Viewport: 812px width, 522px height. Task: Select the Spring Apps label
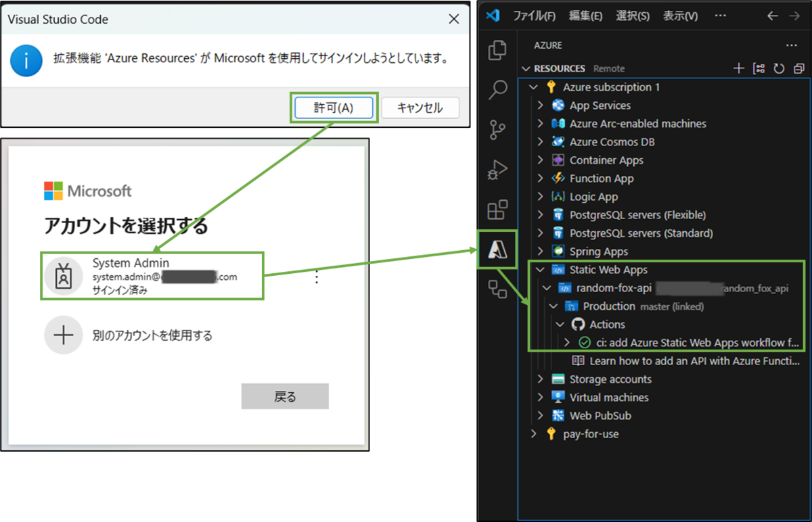click(x=599, y=252)
